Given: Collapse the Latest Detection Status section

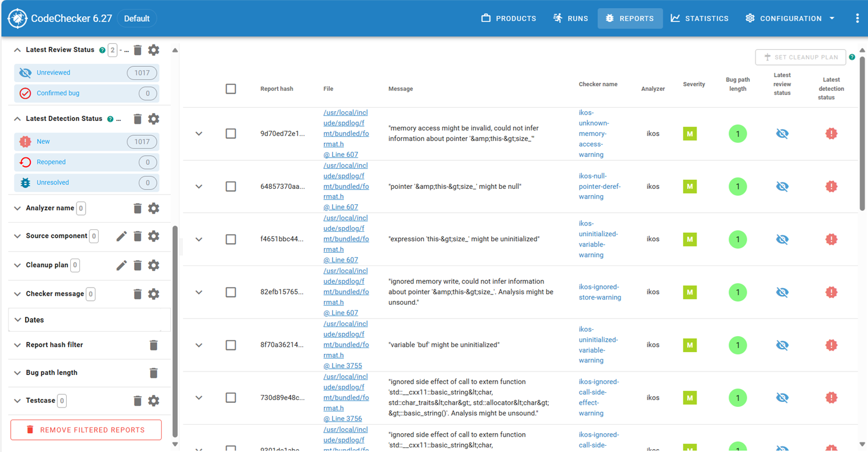Looking at the screenshot, I should pyautogui.click(x=17, y=119).
